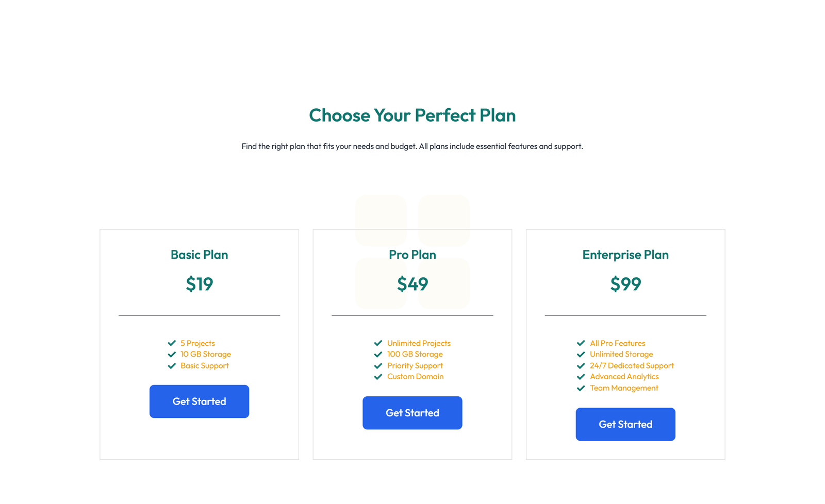
Task: Click the checkmark beside Priority Support
Action: click(378, 365)
